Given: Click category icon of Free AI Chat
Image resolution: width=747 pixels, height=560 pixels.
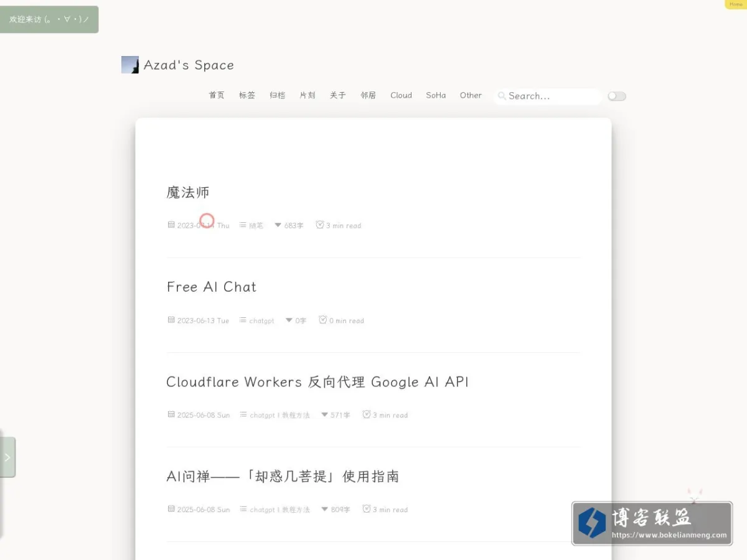Looking at the screenshot, I should coord(243,320).
